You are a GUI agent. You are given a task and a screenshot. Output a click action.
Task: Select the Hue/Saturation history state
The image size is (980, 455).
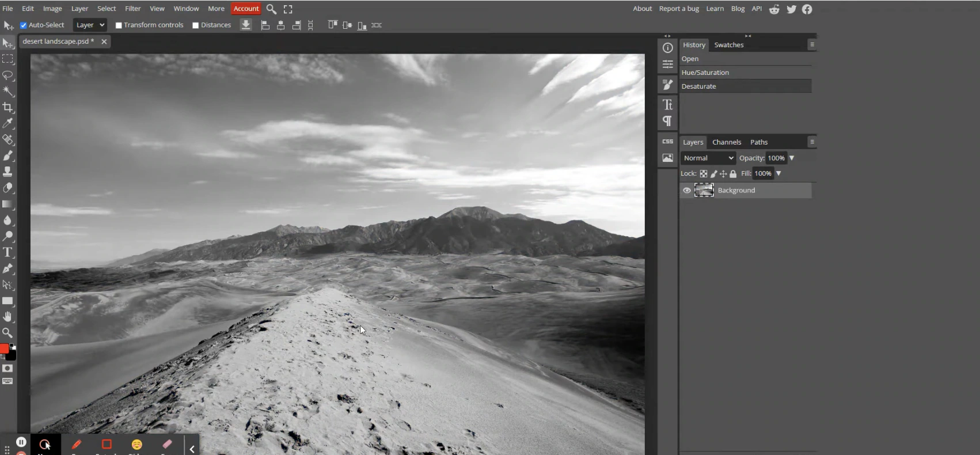(x=746, y=73)
